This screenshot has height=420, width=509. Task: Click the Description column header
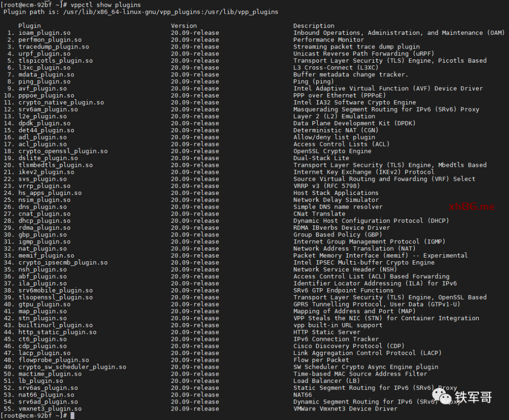coord(313,26)
